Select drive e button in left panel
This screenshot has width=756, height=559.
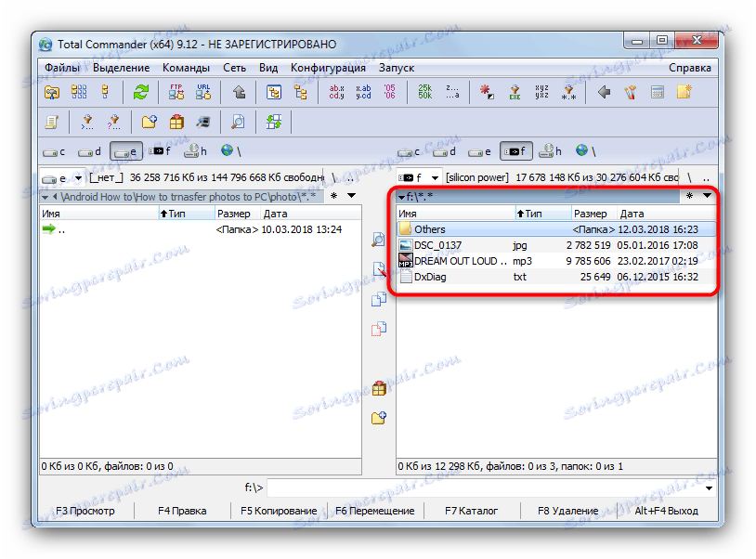coord(126,151)
